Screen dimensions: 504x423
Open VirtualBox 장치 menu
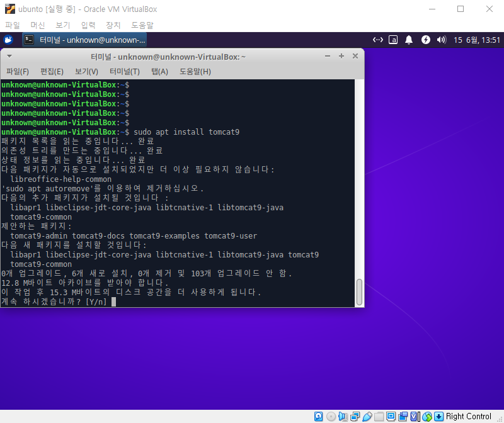click(x=113, y=25)
